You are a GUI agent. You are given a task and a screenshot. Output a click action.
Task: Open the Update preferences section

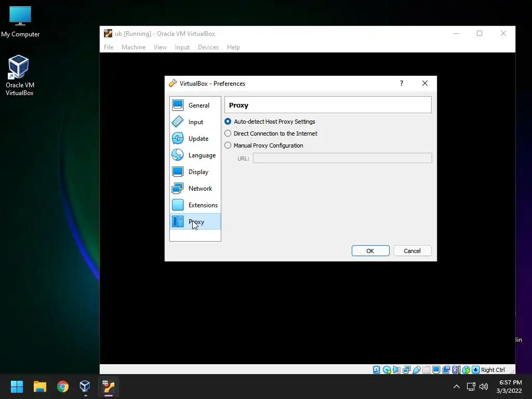click(195, 138)
